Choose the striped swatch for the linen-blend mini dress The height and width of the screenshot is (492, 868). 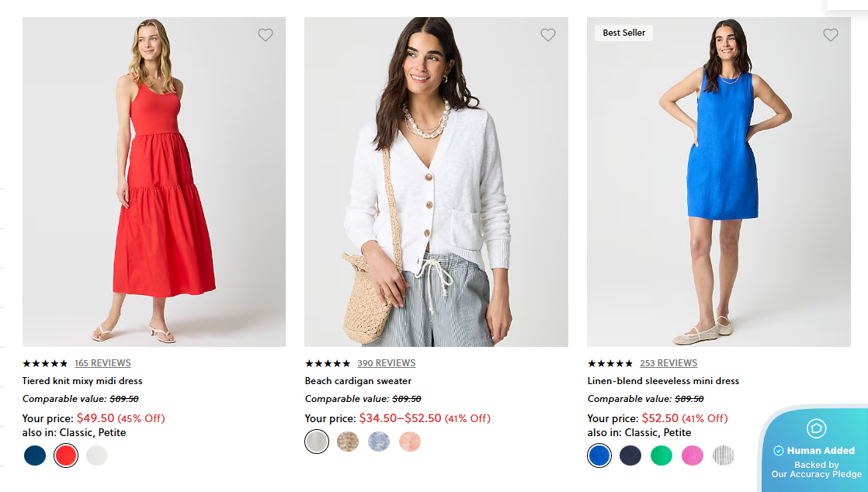tap(723, 456)
